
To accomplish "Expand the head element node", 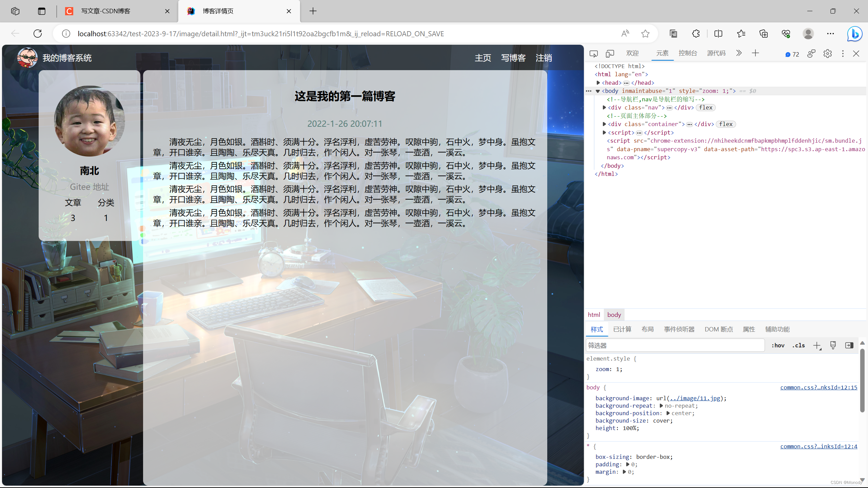I will (x=598, y=83).
